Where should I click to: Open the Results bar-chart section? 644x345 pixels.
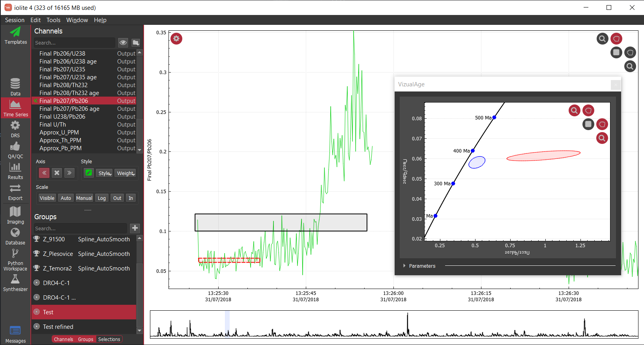[15, 171]
